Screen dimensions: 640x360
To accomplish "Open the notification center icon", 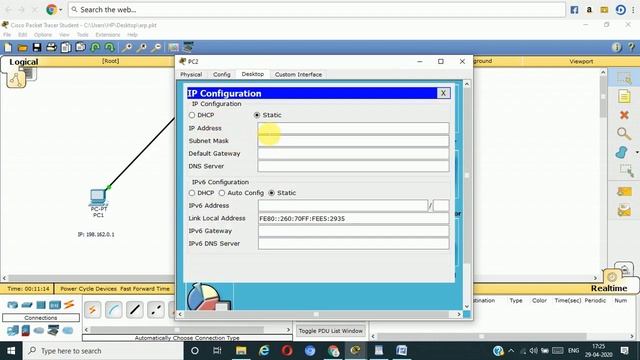I will [624, 351].
